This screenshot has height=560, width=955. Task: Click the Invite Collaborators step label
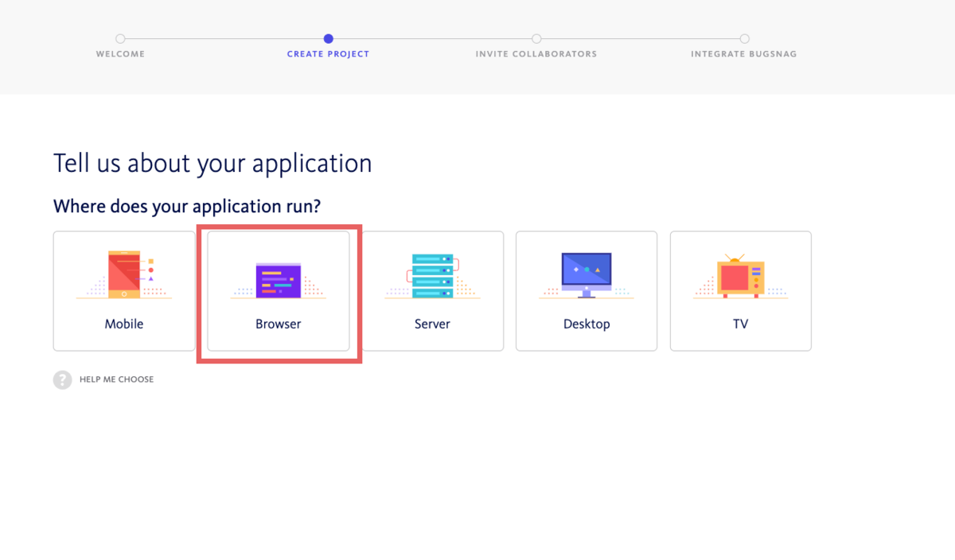click(x=536, y=53)
